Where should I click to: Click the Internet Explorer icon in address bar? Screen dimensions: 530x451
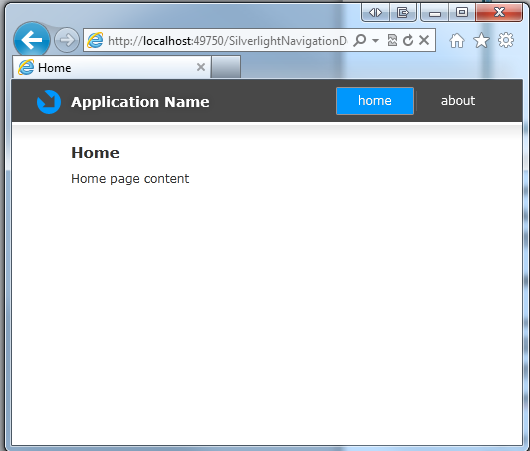[95, 41]
